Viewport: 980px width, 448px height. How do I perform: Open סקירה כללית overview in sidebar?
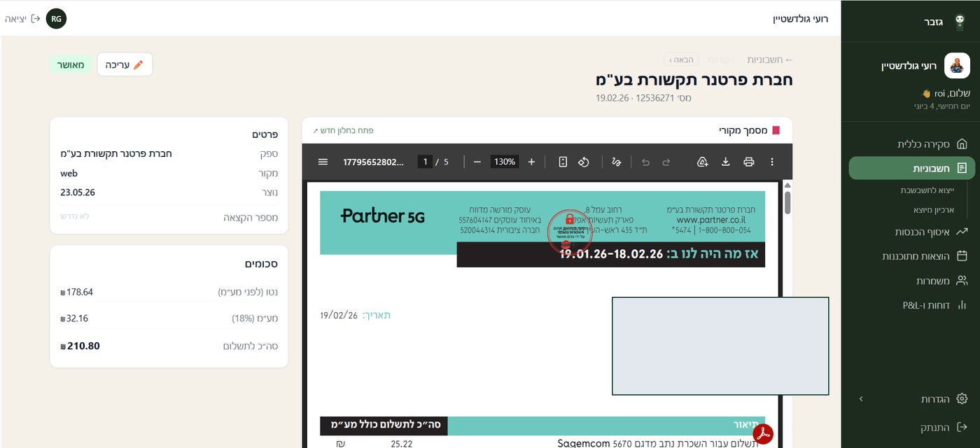pyautogui.click(x=932, y=143)
